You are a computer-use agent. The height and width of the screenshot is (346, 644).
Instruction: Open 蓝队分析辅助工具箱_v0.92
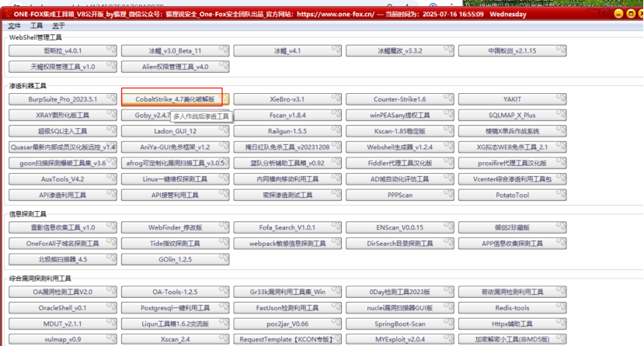tap(287, 163)
